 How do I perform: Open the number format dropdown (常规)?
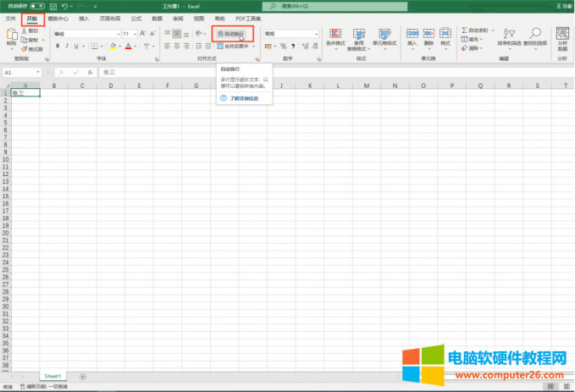[x=316, y=34]
